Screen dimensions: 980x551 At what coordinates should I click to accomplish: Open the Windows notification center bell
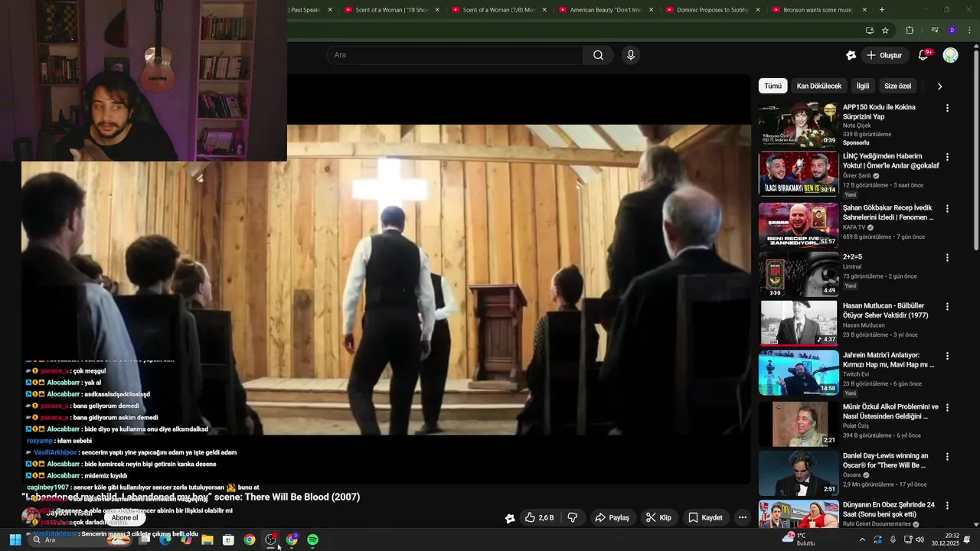(x=967, y=540)
